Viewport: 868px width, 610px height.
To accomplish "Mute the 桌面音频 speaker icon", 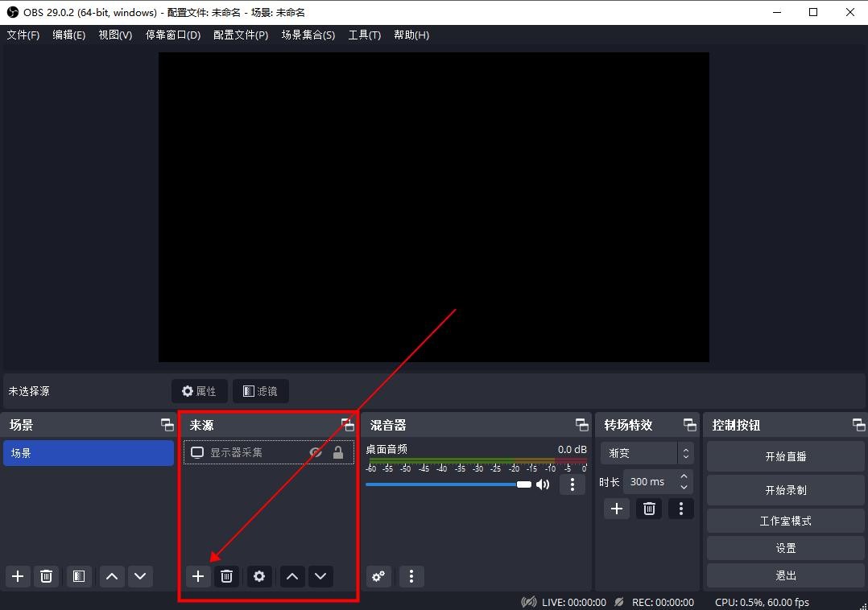I will (543, 484).
